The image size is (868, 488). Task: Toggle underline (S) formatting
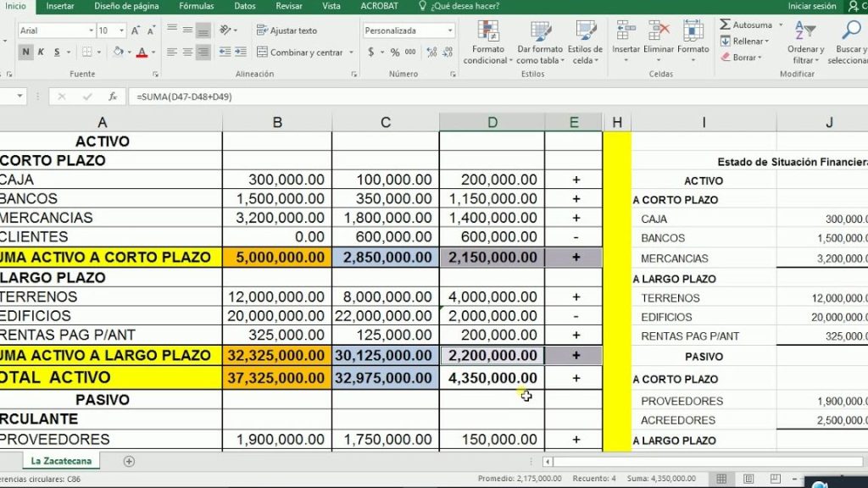[x=57, y=53]
